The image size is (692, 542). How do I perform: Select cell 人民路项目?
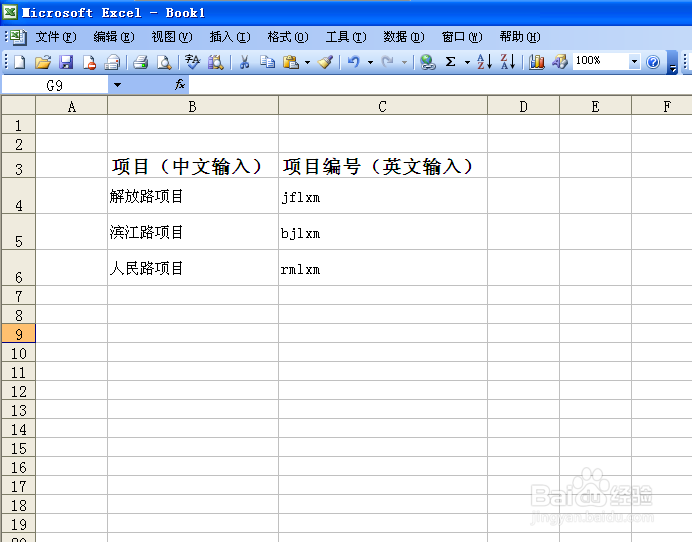(193, 268)
